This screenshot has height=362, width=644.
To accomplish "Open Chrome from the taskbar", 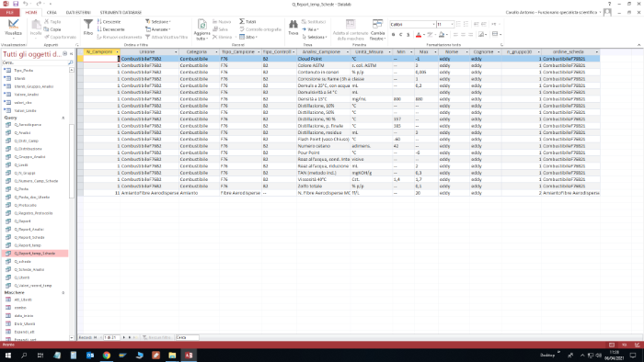I will pyautogui.click(x=107, y=356).
